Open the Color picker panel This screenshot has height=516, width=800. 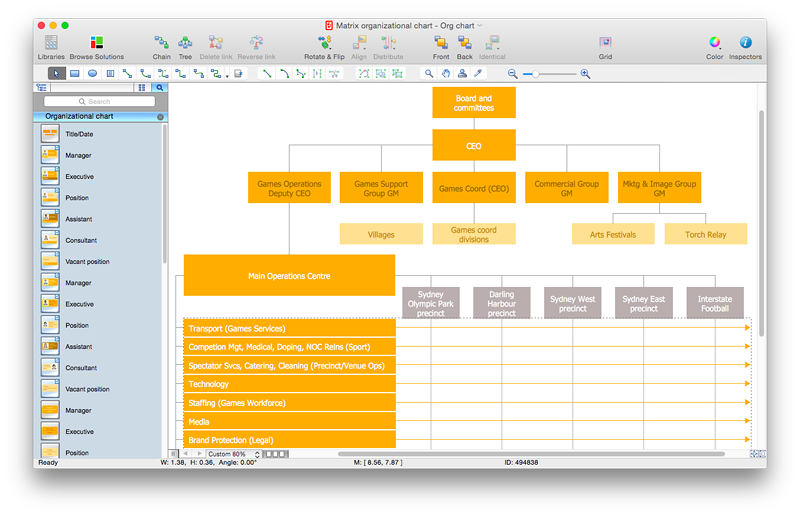(x=714, y=43)
